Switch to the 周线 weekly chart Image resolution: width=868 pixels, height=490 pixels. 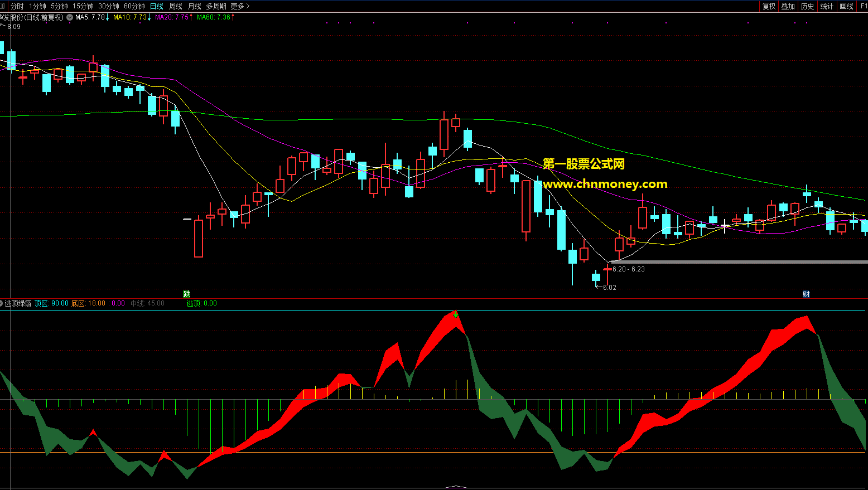tap(176, 6)
